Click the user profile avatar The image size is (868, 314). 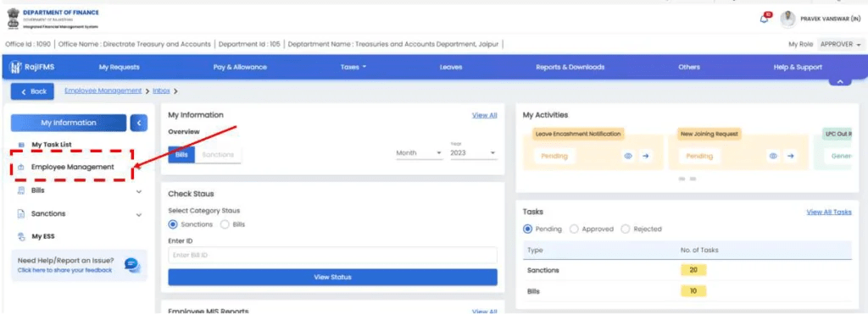point(787,19)
